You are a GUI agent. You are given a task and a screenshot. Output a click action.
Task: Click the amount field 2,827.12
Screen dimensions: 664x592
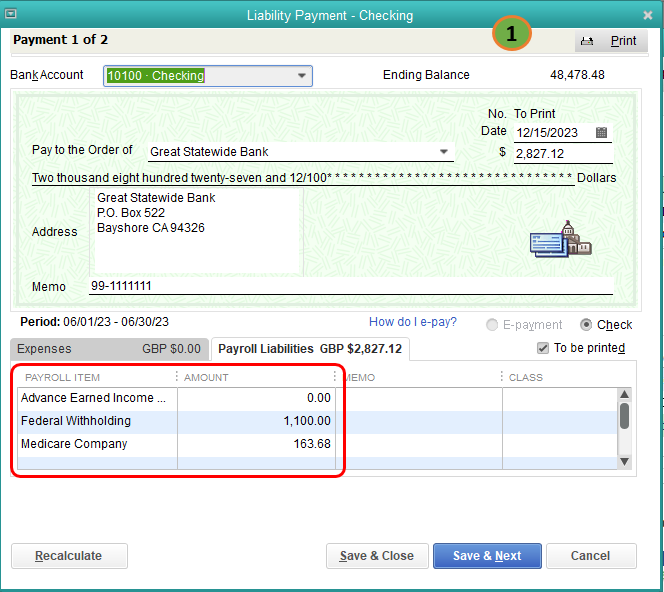pyautogui.click(x=563, y=154)
